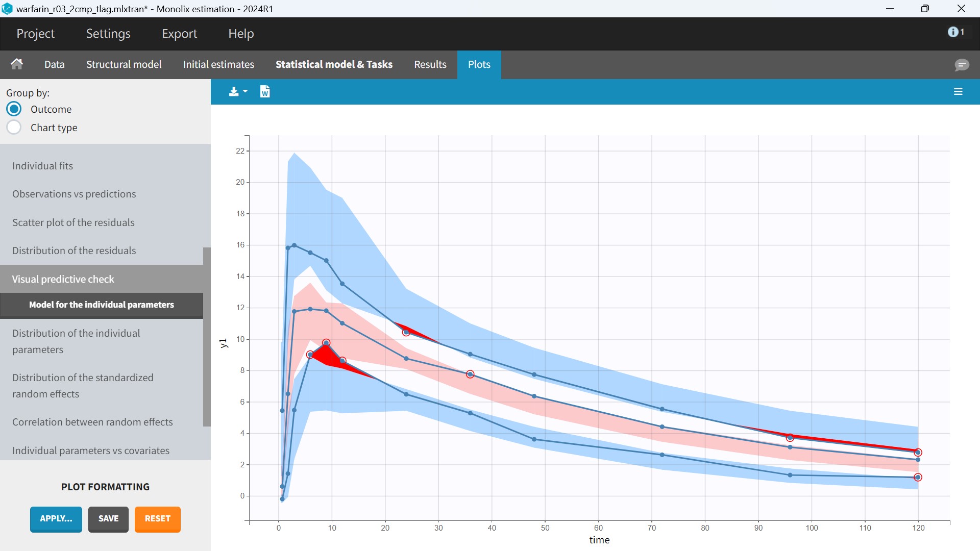Image resolution: width=980 pixels, height=551 pixels.
Task: Open the hamburger plot settings menu
Action: click(958, 92)
